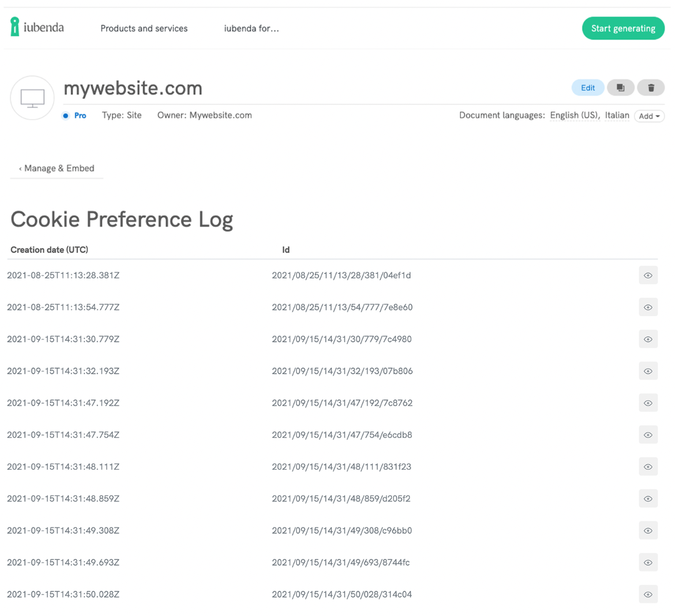675x616 pixels.
Task: View the entry ending c96bb0
Action: pos(648,530)
